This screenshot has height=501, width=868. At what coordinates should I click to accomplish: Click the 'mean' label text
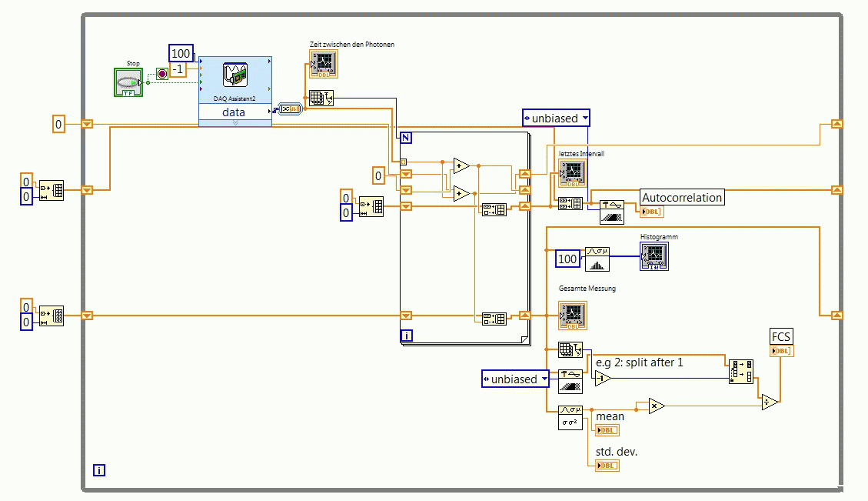click(x=610, y=416)
